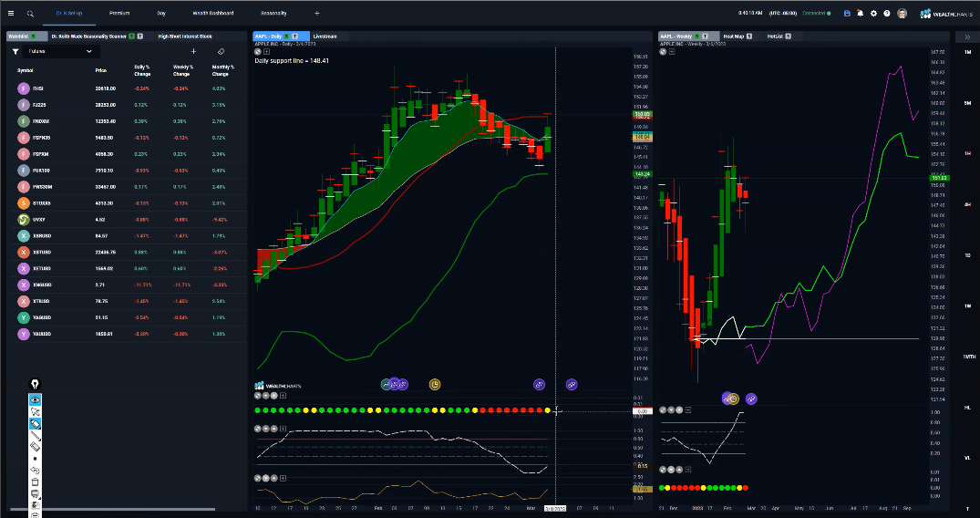Open the Seasonality workspace tab
Image resolution: width=980 pixels, height=518 pixels.
[273, 13]
